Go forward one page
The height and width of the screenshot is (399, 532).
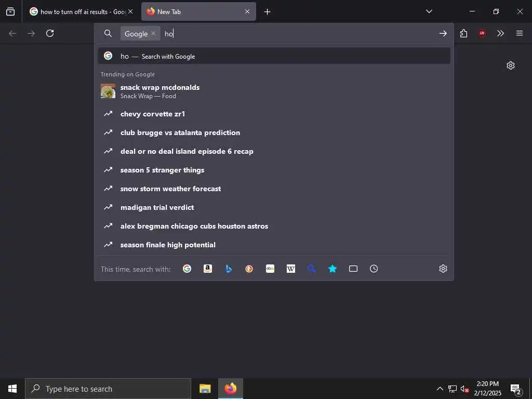pyautogui.click(x=31, y=33)
